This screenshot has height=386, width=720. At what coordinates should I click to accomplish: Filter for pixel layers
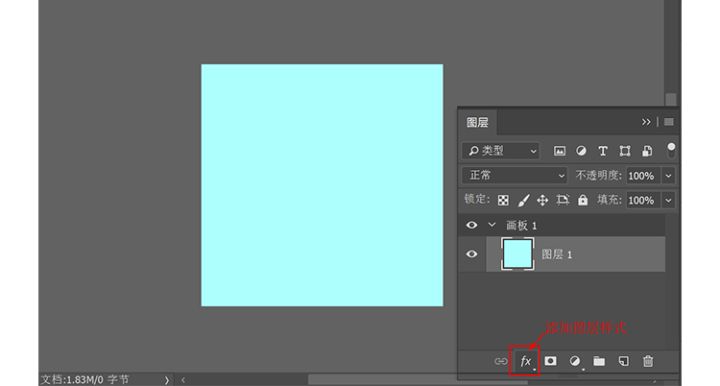(559, 151)
